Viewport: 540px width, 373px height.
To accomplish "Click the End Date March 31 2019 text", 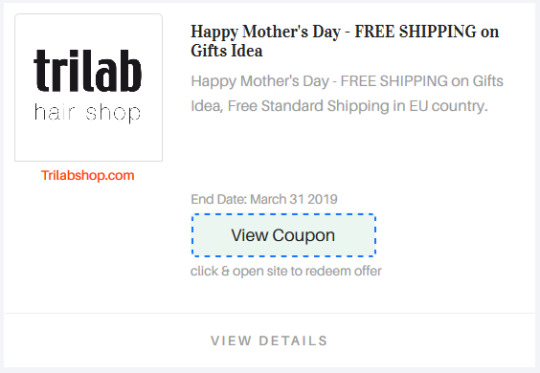I will coord(264,199).
